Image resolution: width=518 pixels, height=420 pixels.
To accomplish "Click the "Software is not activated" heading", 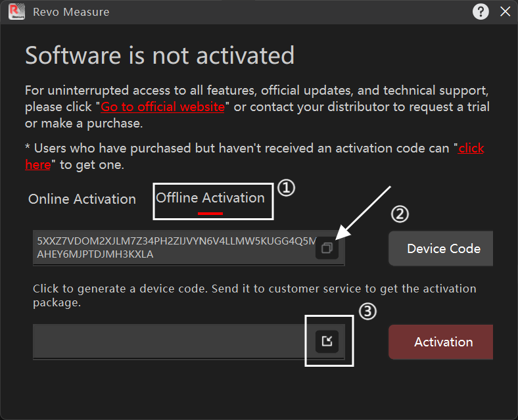I will [160, 56].
